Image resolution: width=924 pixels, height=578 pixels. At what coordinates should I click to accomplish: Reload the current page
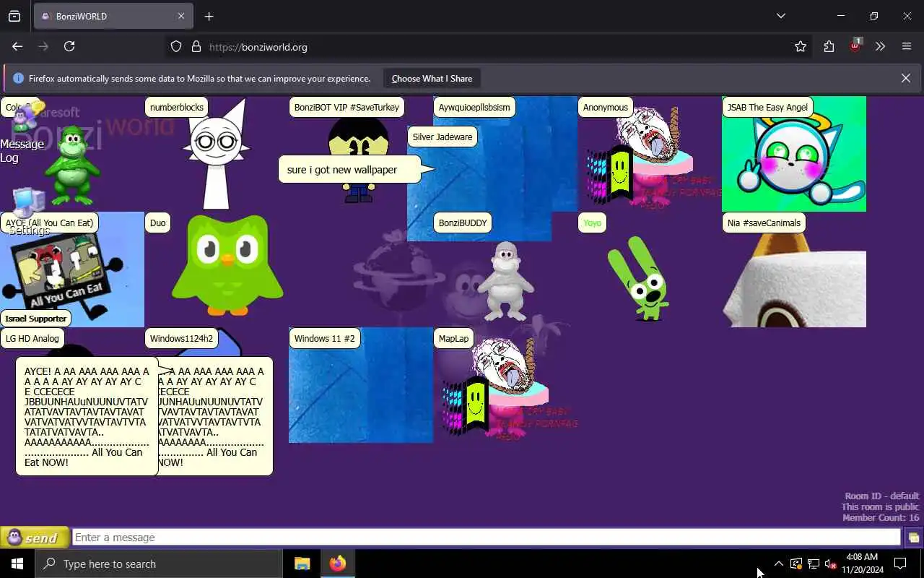coord(69,46)
